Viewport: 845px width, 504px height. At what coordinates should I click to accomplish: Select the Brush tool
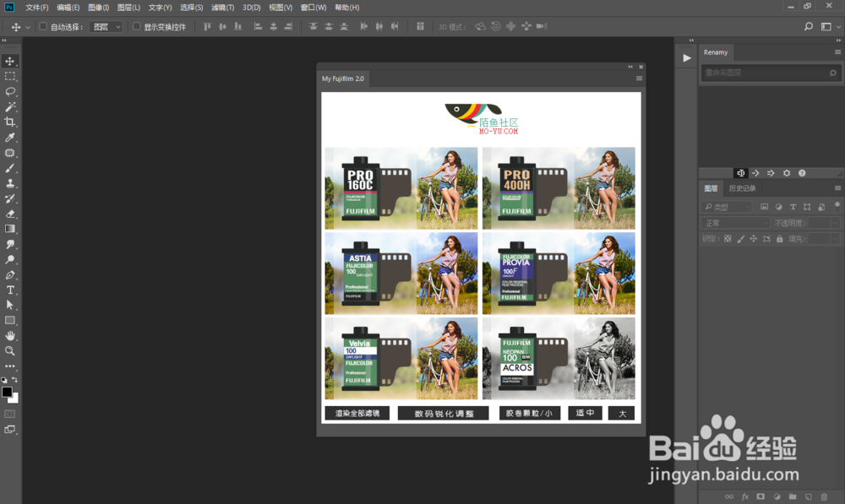(x=9, y=168)
